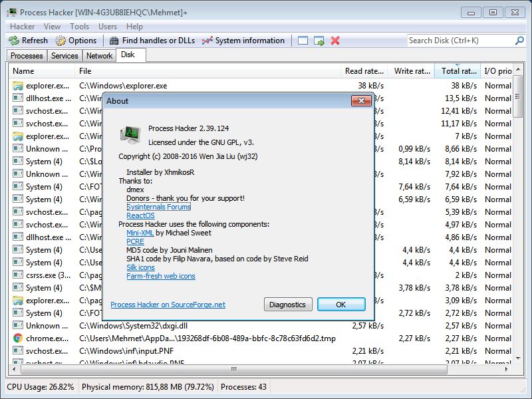Sort by the I/O priority column header

[497, 71]
